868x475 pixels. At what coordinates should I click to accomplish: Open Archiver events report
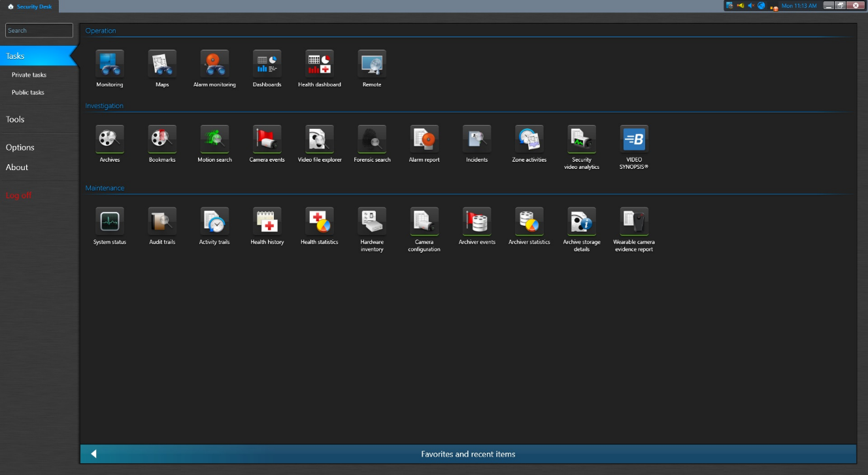pyautogui.click(x=476, y=226)
